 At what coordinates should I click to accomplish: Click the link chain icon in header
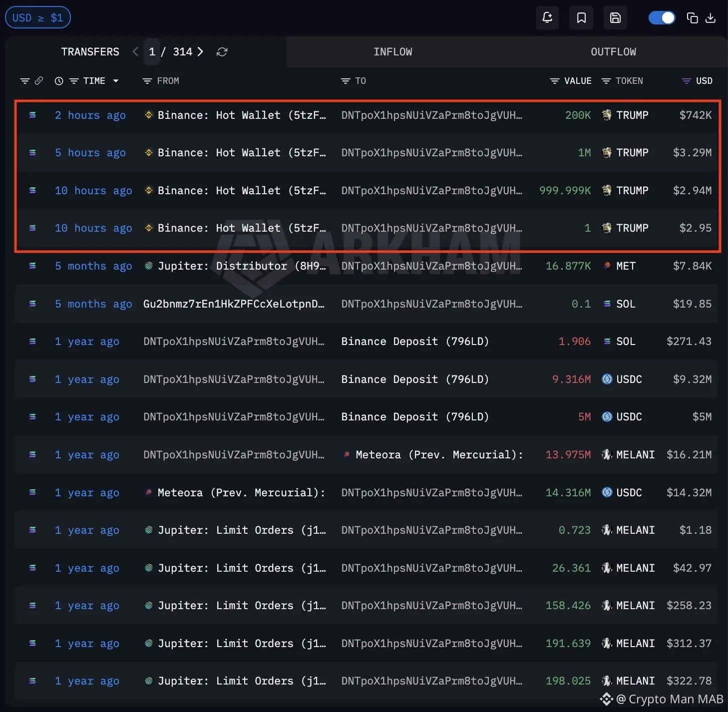click(39, 81)
